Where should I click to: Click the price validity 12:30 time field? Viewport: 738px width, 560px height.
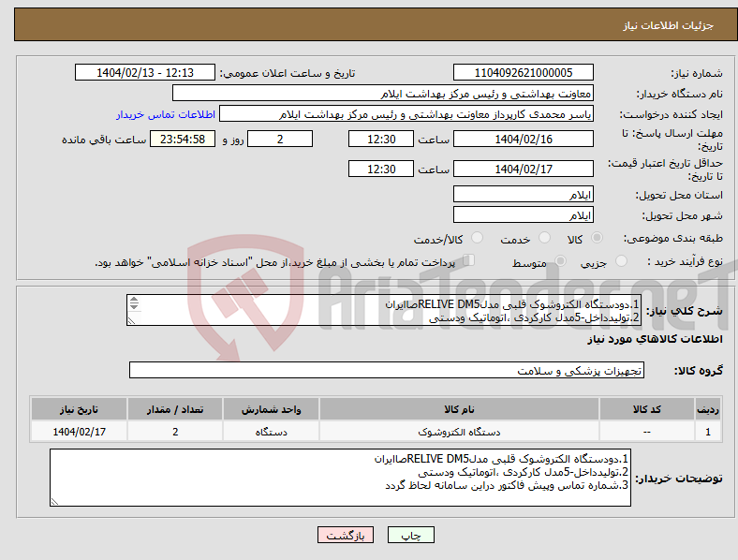(x=381, y=169)
